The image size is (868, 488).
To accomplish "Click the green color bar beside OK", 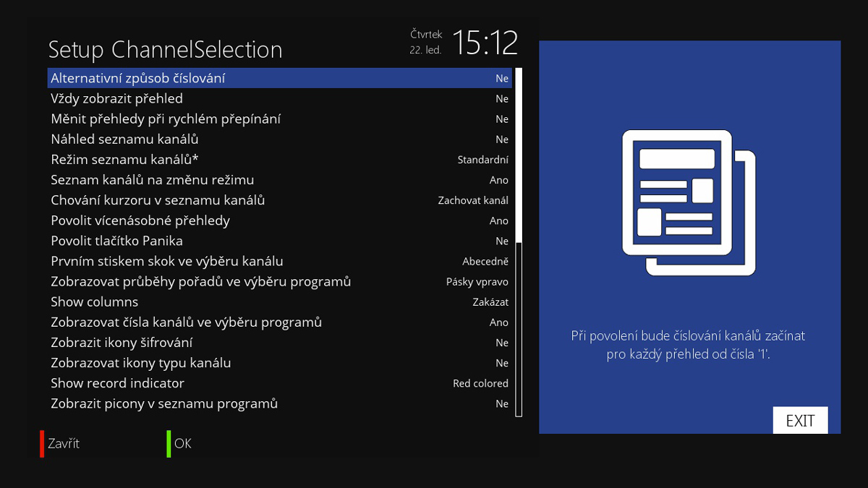I will click(169, 444).
